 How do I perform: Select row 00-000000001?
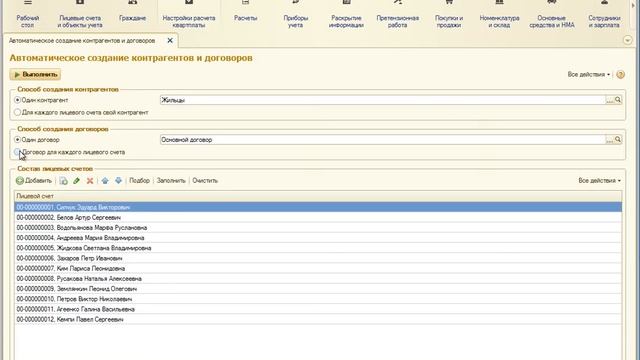(318, 207)
